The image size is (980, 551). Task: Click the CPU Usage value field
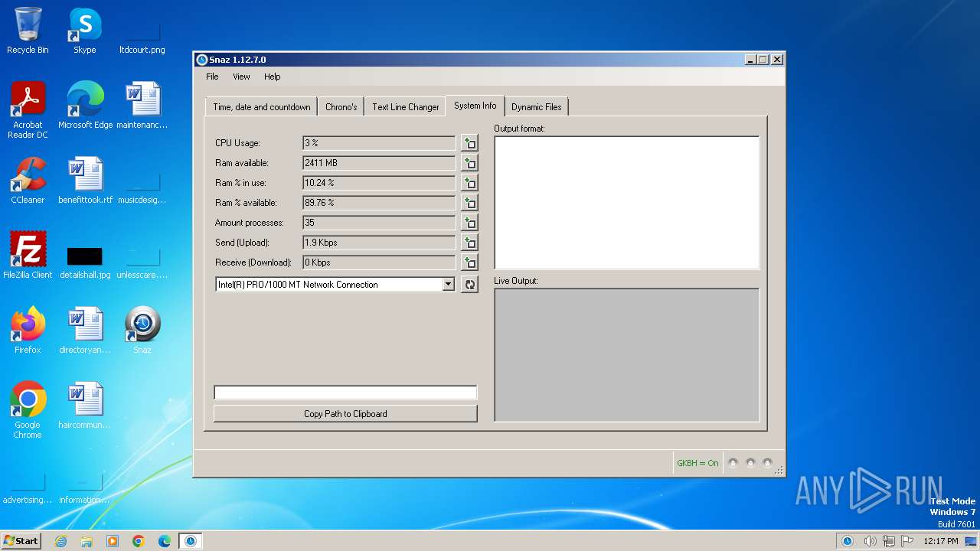click(x=379, y=143)
